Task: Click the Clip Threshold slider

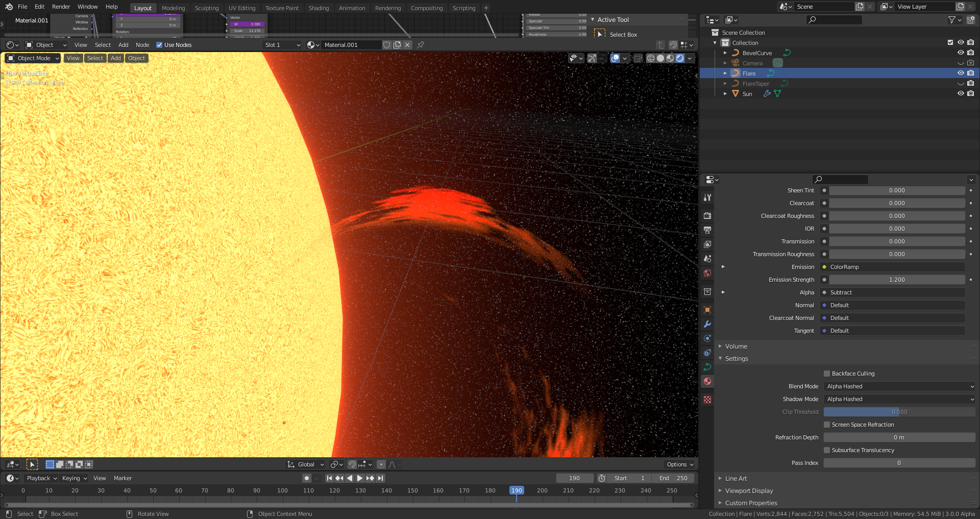Action: (899, 412)
